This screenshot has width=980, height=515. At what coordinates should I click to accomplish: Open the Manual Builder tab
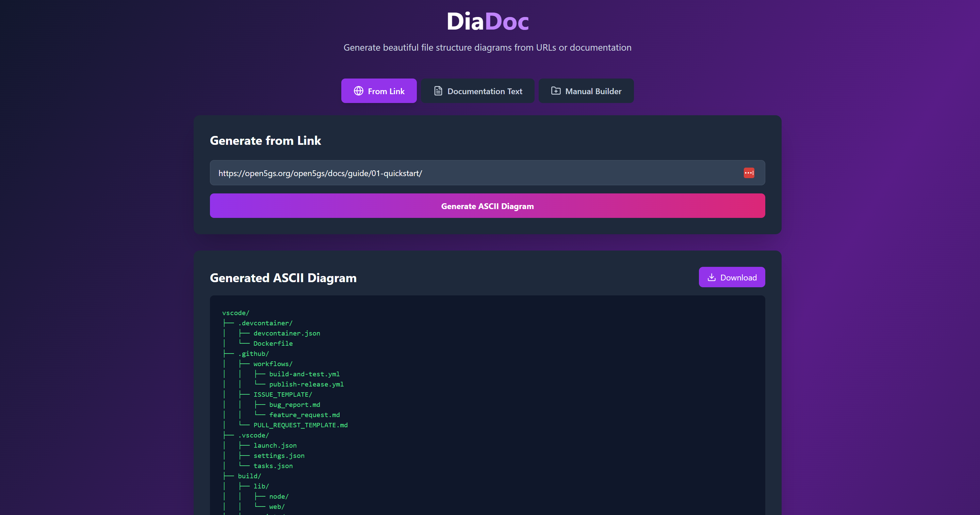click(586, 91)
